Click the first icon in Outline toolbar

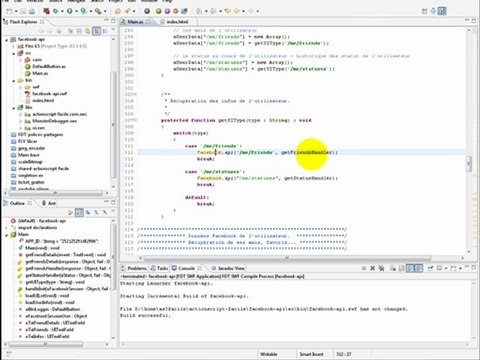(x=70, y=212)
